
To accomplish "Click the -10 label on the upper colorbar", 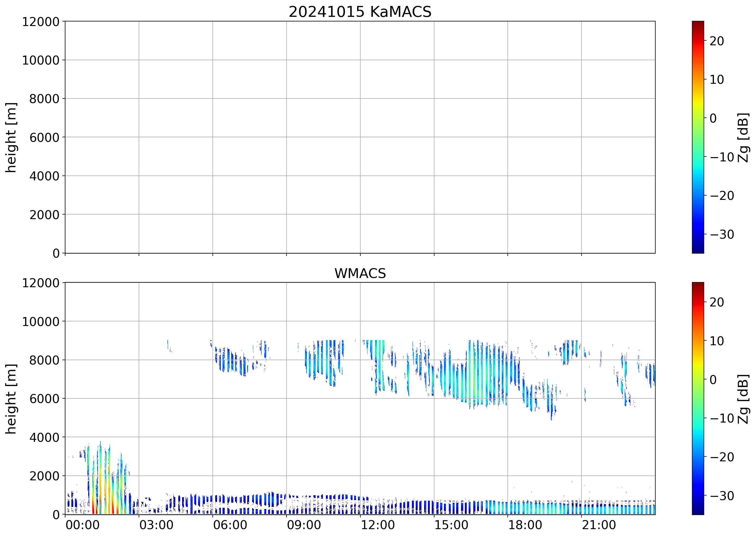I will click(x=722, y=157).
